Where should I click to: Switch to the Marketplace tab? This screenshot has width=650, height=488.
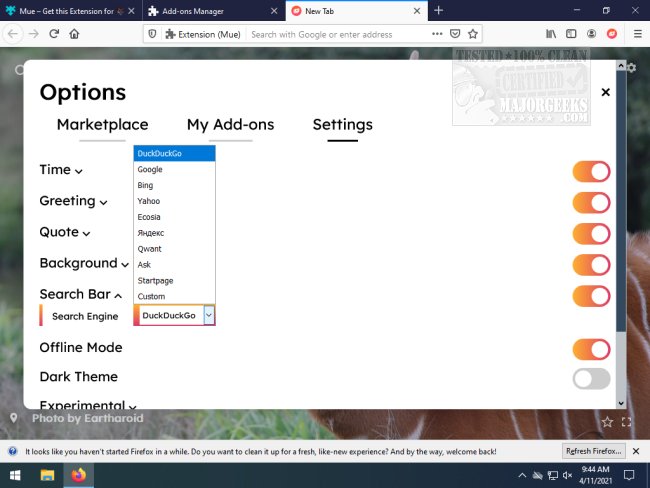coord(102,124)
